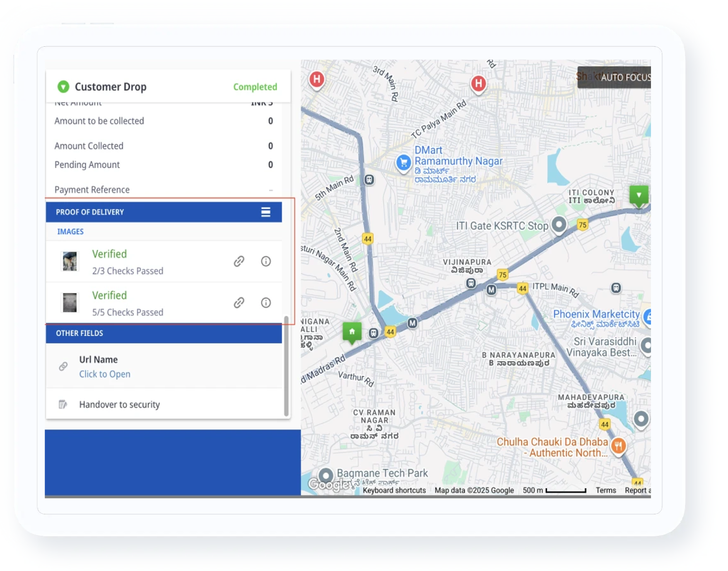728x571 pixels.
Task: Open the first proof of delivery thumbnail
Action: tap(70, 262)
